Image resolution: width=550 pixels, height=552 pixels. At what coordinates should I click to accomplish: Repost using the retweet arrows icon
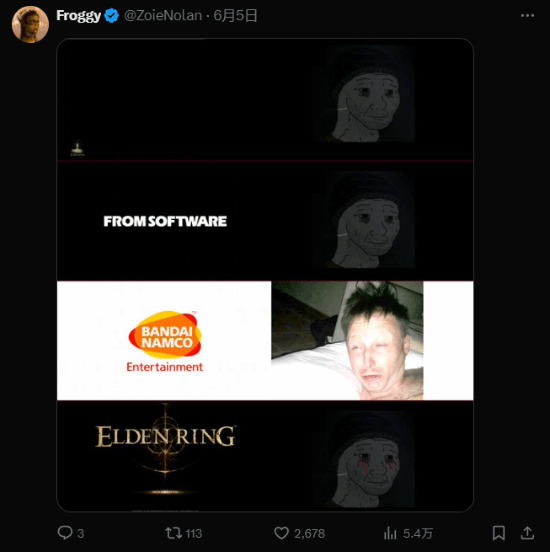[174, 533]
